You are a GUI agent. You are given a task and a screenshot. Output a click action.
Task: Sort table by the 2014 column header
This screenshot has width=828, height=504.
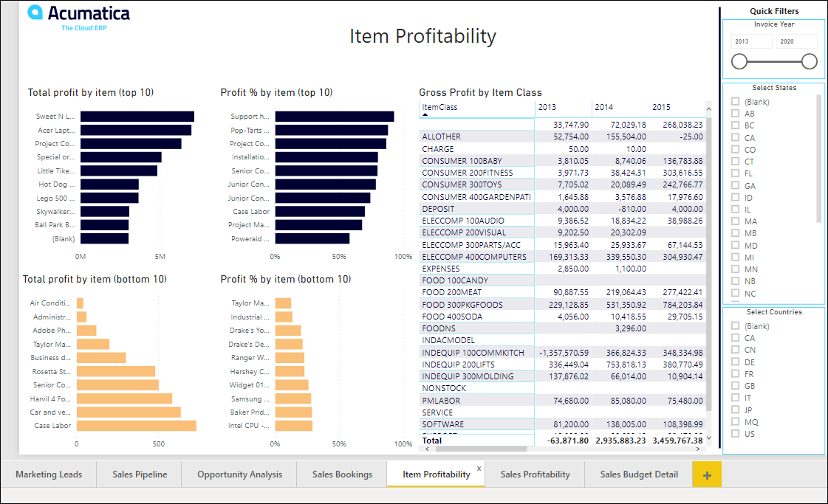pos(603,108)
